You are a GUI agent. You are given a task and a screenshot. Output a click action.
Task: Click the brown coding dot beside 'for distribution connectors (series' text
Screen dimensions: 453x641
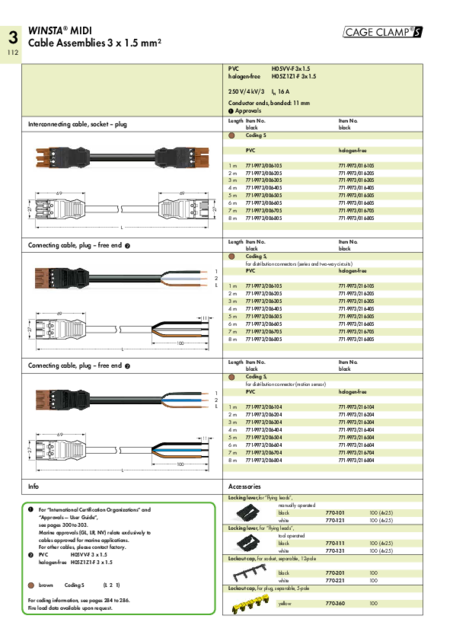coord(231,256)
